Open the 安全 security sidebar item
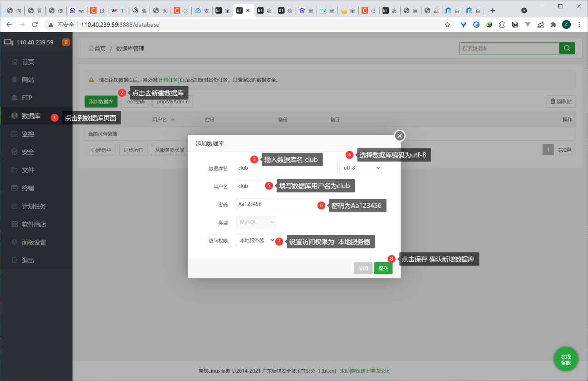588x381 pixels. click(28, 152)
